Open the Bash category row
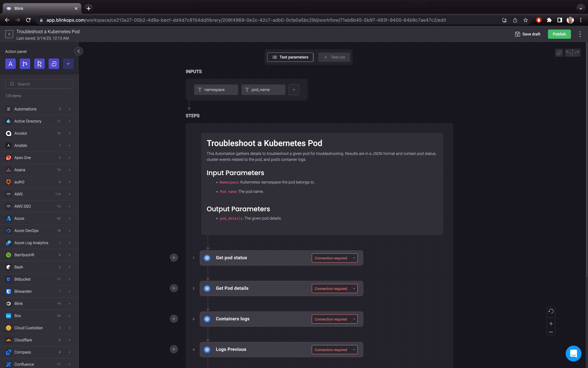This screenshot has width=588, height=368. (x=38, y=267)
